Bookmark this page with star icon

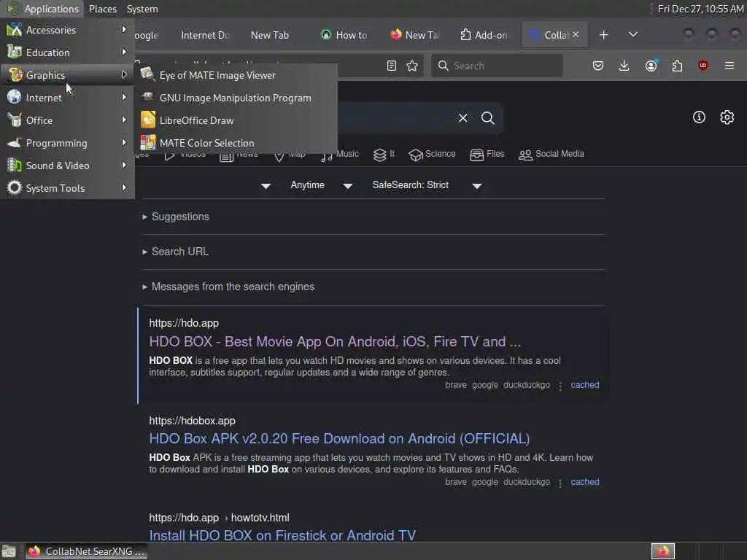pyautogui.click(x=412, y=66)
